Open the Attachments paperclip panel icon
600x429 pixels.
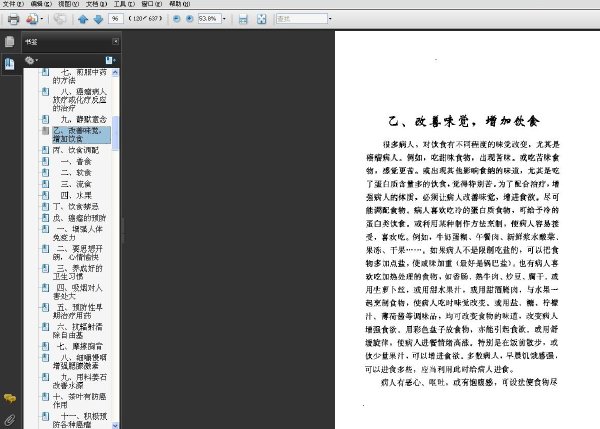pos(10,420)
